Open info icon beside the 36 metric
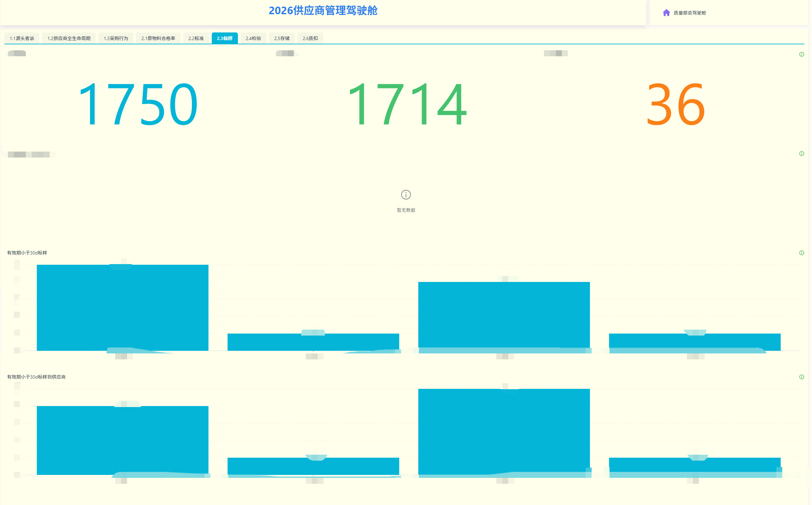This screenshot has width=812, height=505. pos(802,54)
